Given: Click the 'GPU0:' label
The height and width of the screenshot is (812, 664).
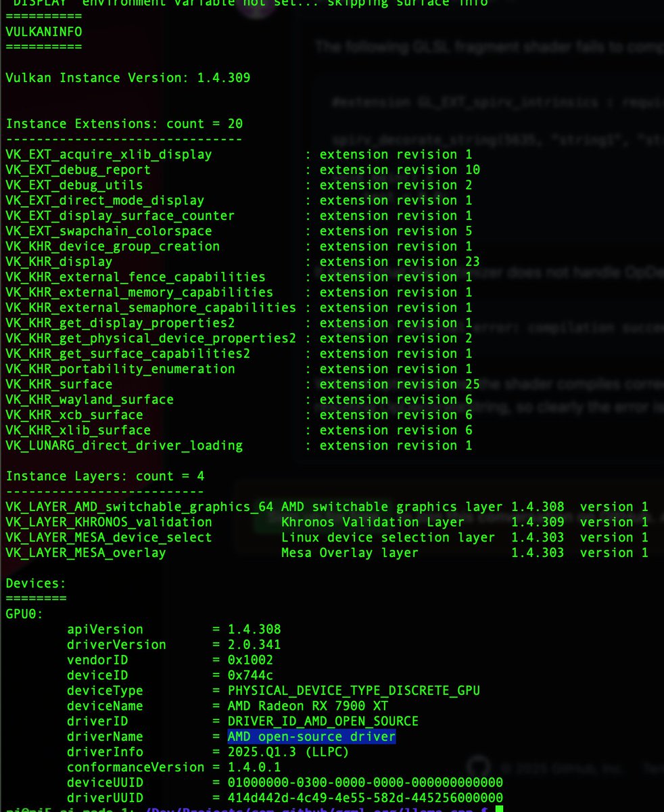Looking at the screenshot, I should click(x=24, y=614).
